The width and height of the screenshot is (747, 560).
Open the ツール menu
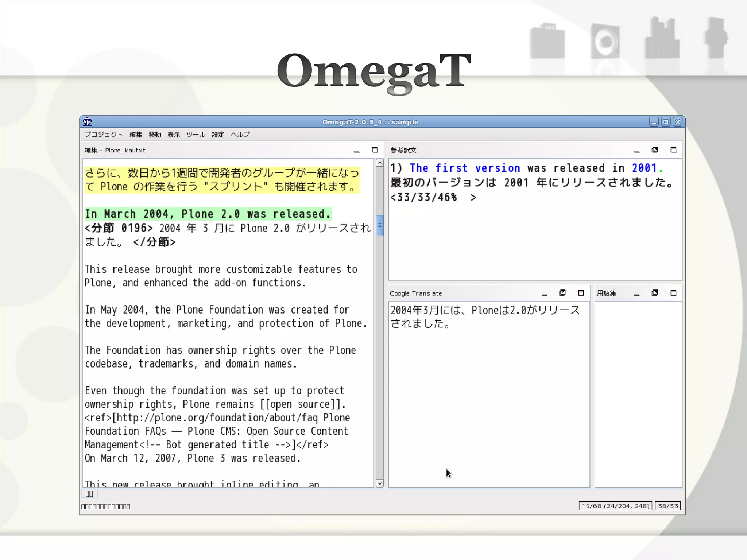click(196, 135)
